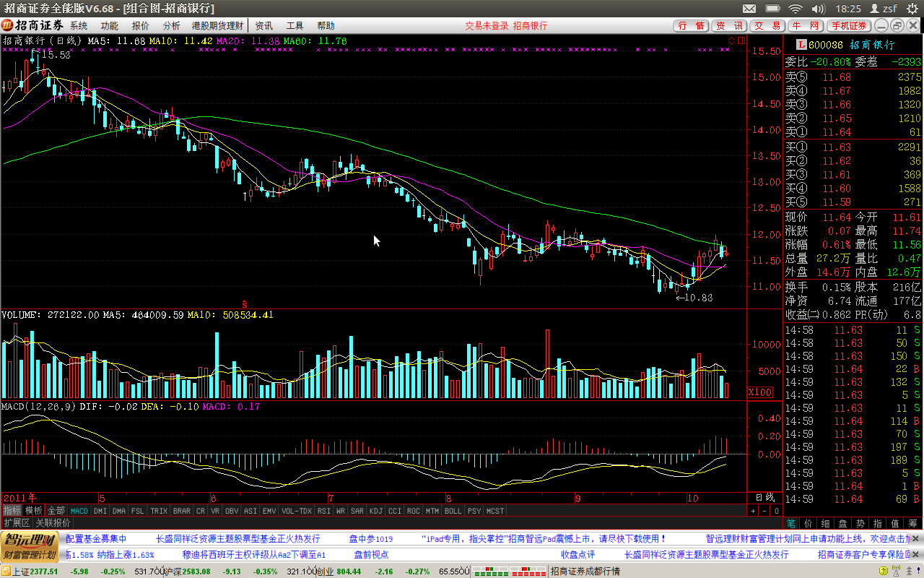
Task: Switch to the 模板 tab
Action: (34, 511)
